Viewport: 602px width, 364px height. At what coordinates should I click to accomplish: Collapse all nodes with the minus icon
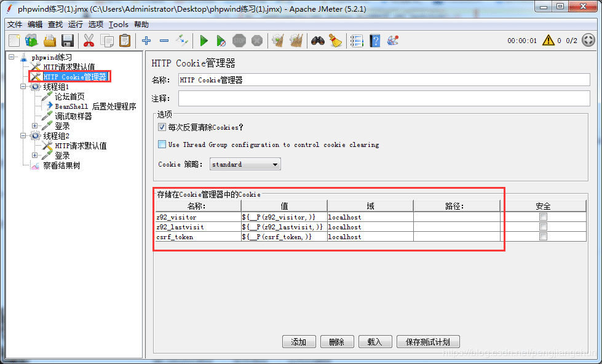pos(164,41)
